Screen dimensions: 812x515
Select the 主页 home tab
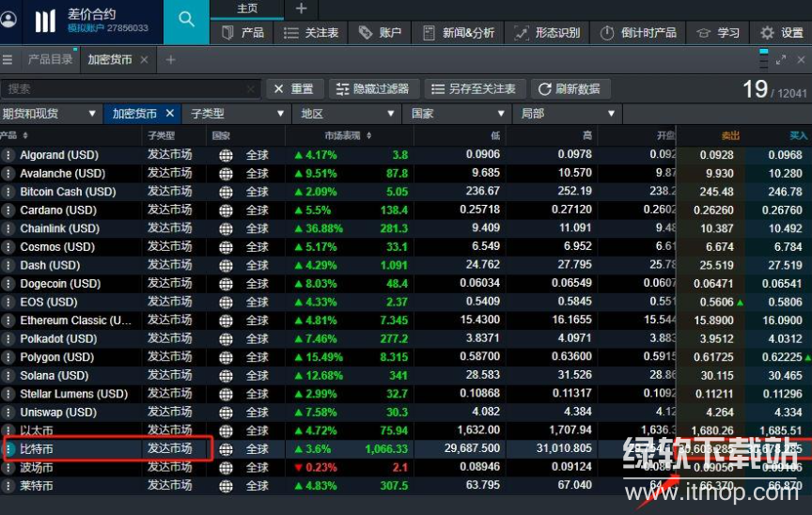point(247,8)
